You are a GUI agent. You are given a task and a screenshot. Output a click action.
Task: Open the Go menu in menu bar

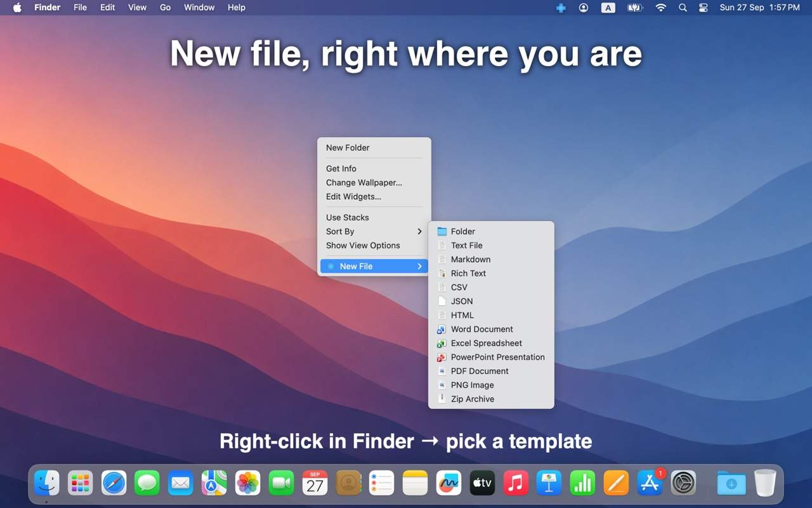coord(166,8)
